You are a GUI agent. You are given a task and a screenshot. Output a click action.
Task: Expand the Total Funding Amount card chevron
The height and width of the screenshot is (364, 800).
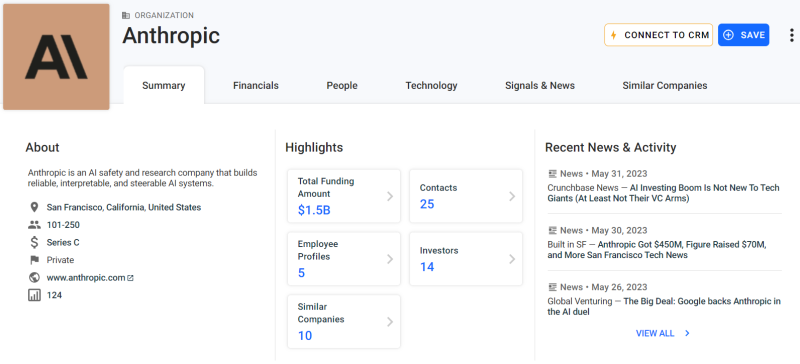pos(390,196)
